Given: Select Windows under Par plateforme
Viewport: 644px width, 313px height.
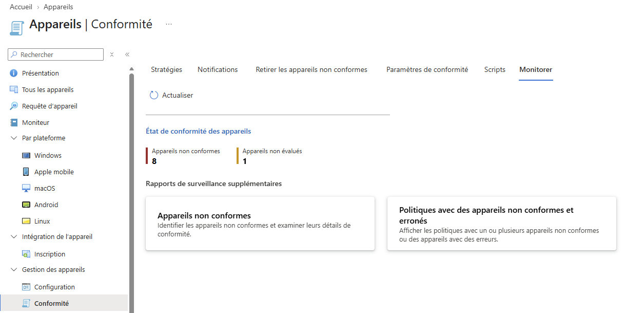Looking at the screenshot, I should [48, 155].
